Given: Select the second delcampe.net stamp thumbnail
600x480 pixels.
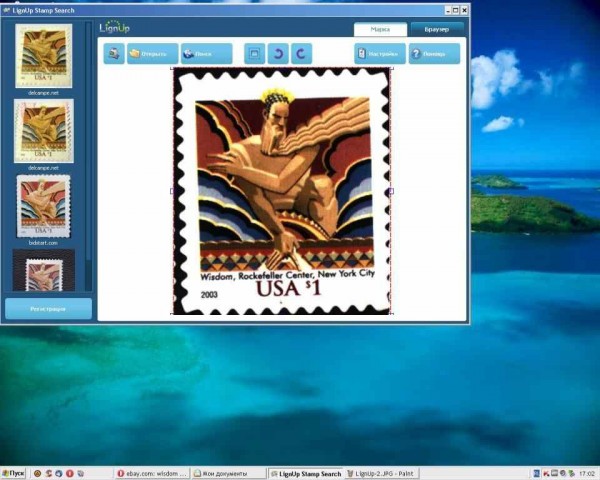Looking at the screenshot, I should pyautogui.click(x=44, y=131).
